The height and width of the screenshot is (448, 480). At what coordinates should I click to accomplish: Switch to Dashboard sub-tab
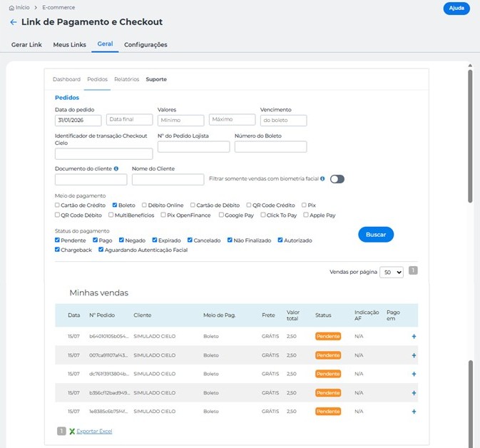click(x=67, y=79)
